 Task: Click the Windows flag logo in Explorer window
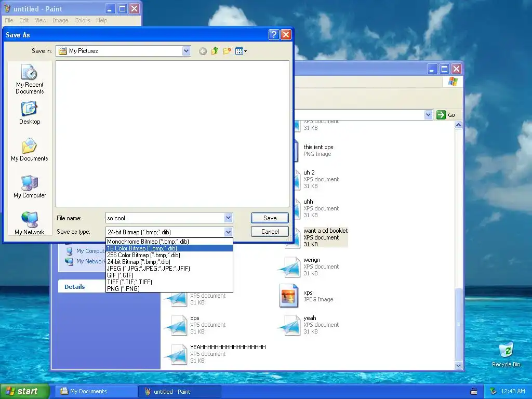[453, 82]
